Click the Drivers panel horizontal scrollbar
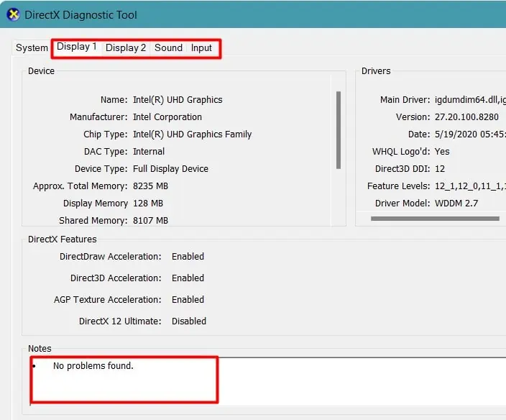The width and height of the screenshot is (506, 420). pos(434,218)
